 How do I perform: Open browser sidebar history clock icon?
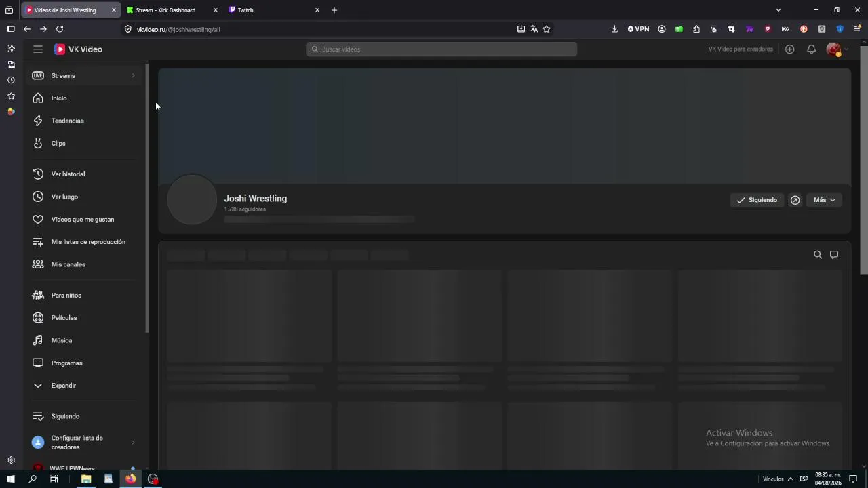[11, 80]
